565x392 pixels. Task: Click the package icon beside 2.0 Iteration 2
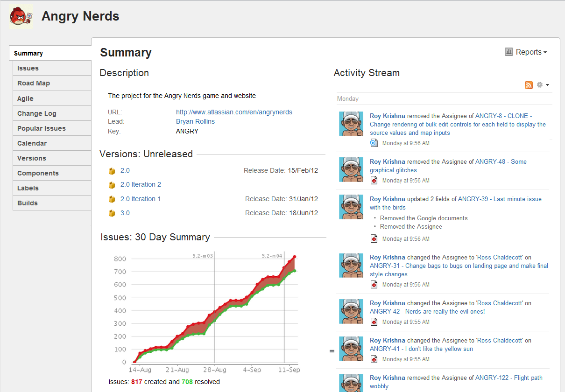[112, 185]
